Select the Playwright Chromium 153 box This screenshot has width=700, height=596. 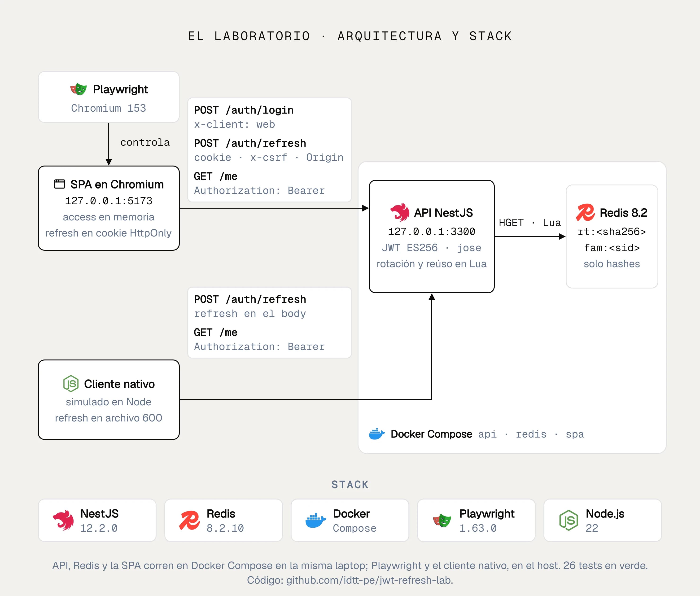tap(109, 97)
